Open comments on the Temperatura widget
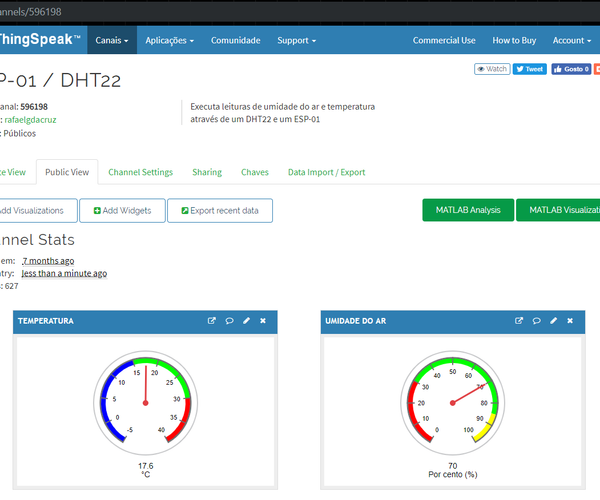Viewport: 600px width, 500px height. click(x=229, y=321)
